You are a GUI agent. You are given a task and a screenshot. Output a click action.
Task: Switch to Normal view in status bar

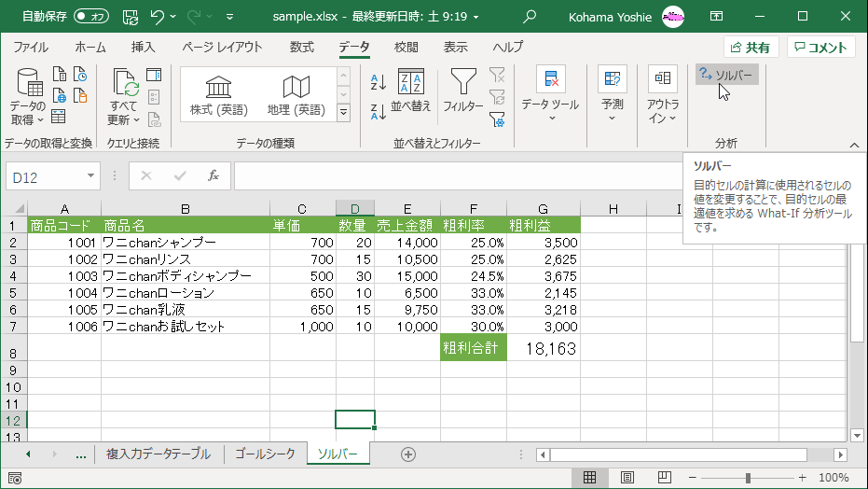click(x=589, y=478)
